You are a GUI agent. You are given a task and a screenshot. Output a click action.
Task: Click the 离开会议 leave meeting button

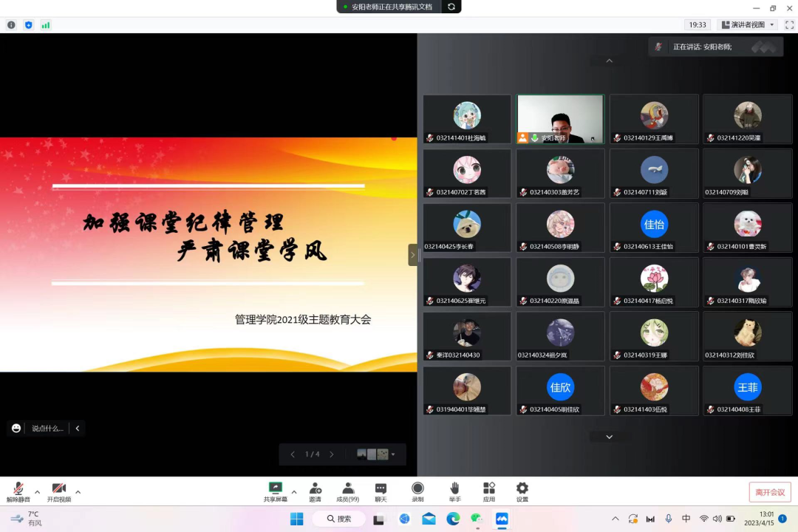click(x=770, y=492)
